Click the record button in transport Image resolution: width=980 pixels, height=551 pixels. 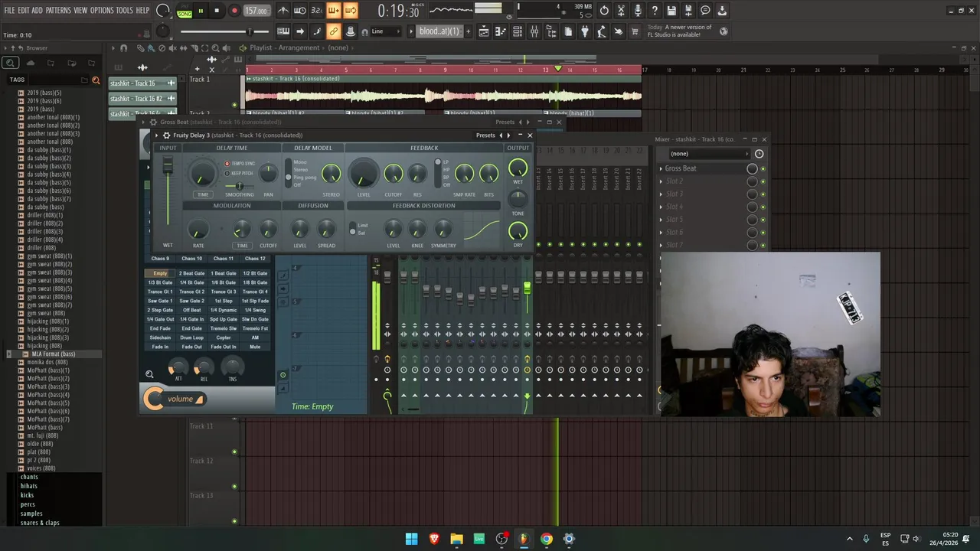click(234, 11)
